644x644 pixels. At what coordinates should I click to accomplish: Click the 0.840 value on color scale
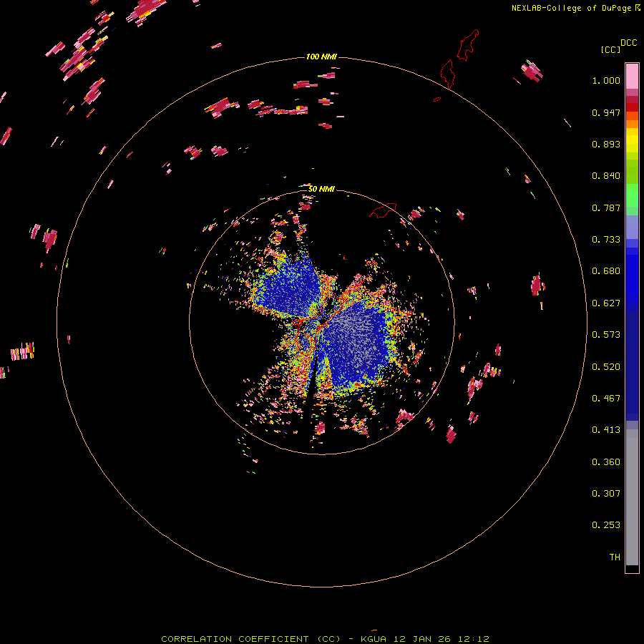coord(606,176)
